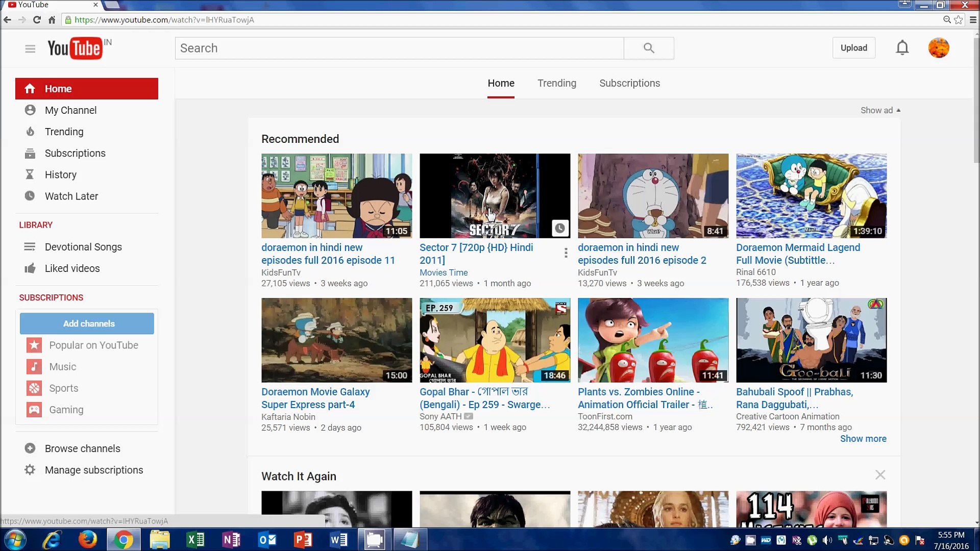Select Home in the sidebar

coord(87,89)
